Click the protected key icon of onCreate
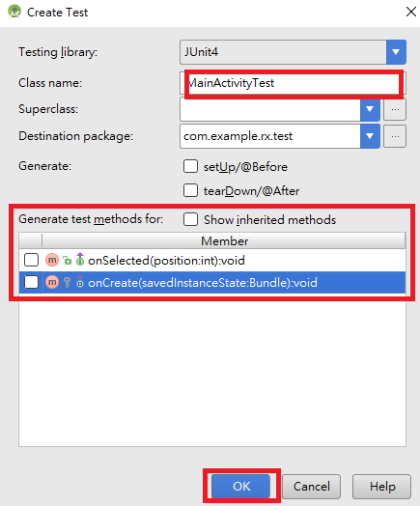The height and width of the screenshot is (506, 420). [x=67, y=282]
